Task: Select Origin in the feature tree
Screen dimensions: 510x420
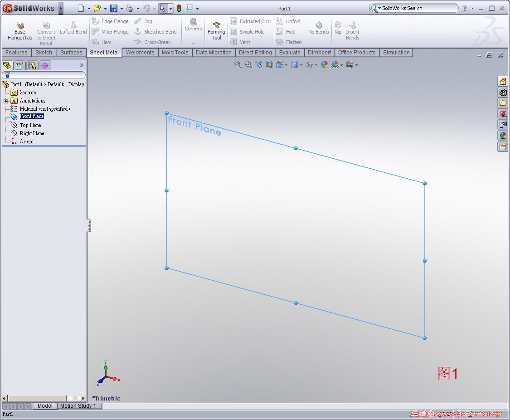Action: (26, 141)
